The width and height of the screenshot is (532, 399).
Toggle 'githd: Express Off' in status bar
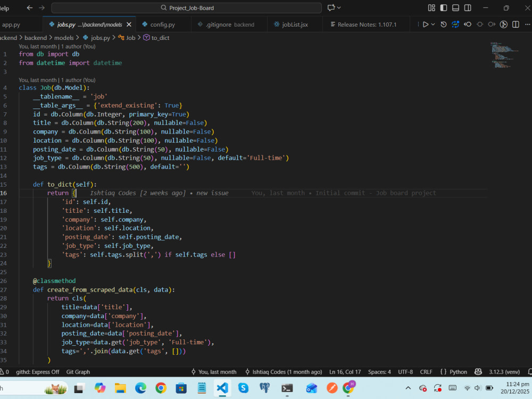coord(38,372)
